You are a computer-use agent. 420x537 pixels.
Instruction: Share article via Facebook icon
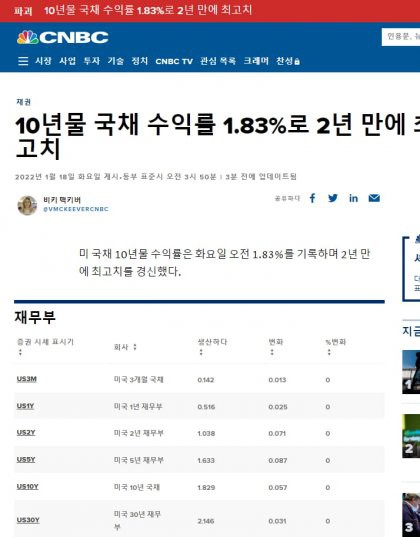(x=312, y=198)
